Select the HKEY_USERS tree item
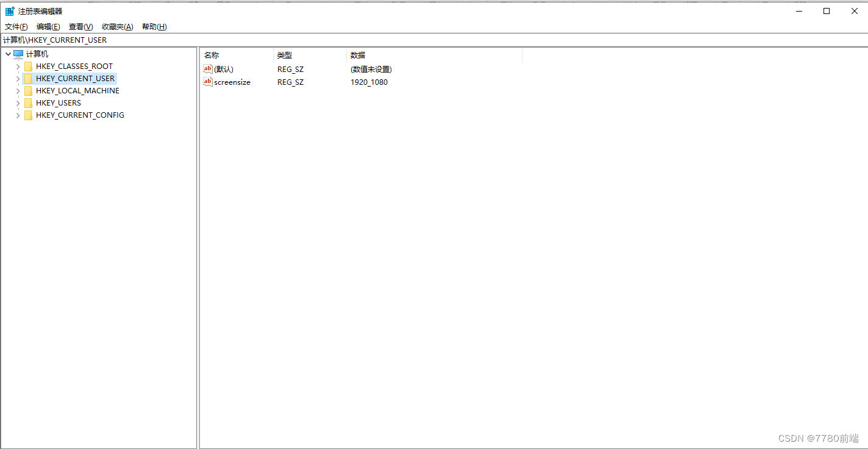Screen dimensions: 868x449 59,103
